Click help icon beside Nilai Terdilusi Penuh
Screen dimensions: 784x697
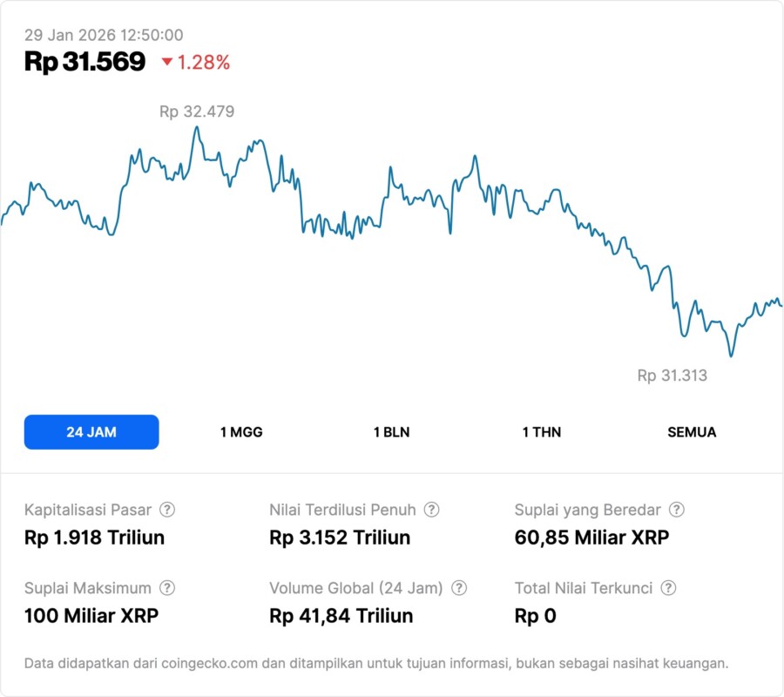(431, 510)
